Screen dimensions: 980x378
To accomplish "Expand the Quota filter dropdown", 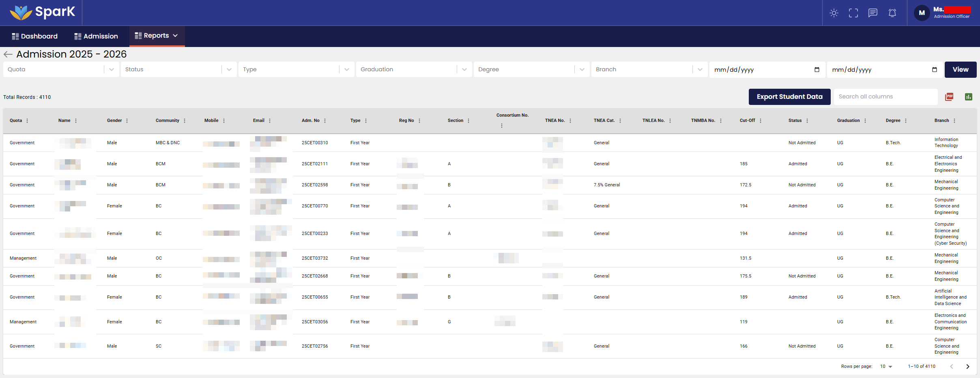I will coord(111,70).
